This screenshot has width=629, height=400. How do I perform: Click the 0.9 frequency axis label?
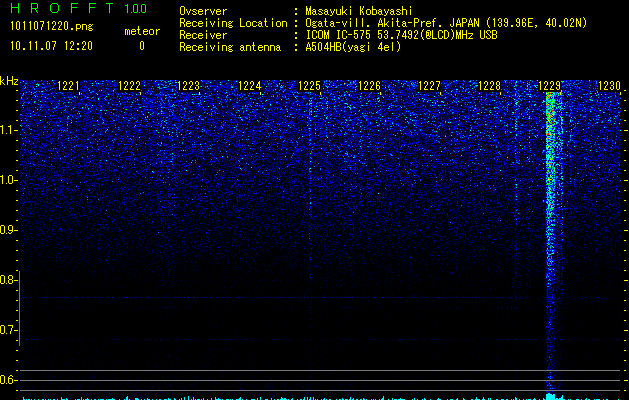point(8,230)
